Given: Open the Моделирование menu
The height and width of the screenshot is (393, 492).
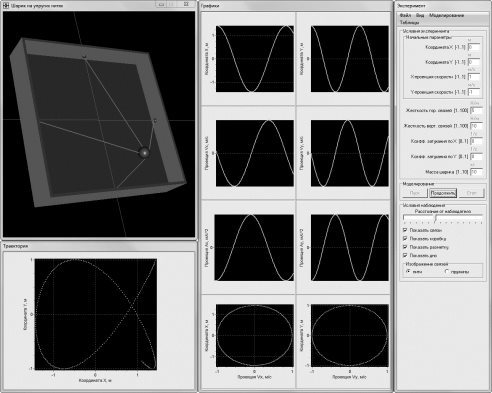Looking at the screenshot, I should point(446,15).
